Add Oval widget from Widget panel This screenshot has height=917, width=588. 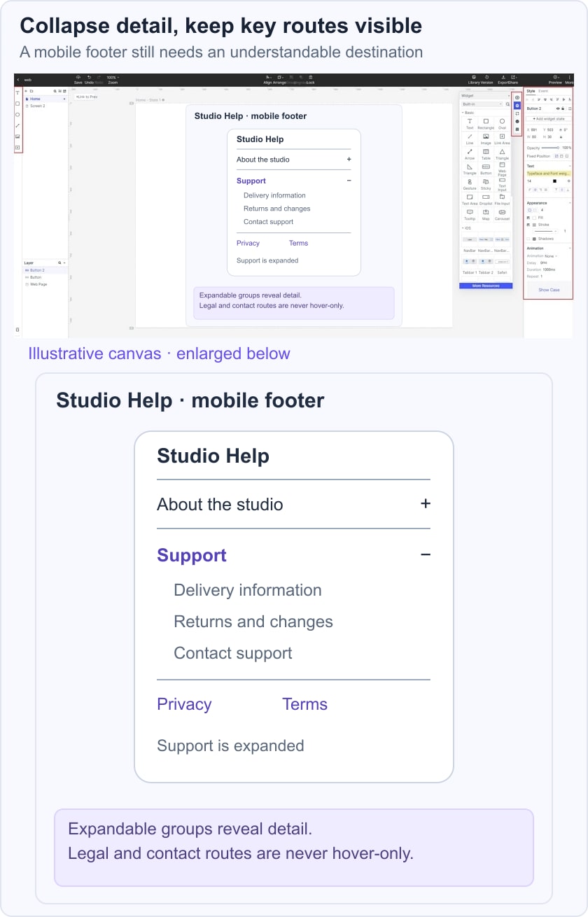click(502, 124)
